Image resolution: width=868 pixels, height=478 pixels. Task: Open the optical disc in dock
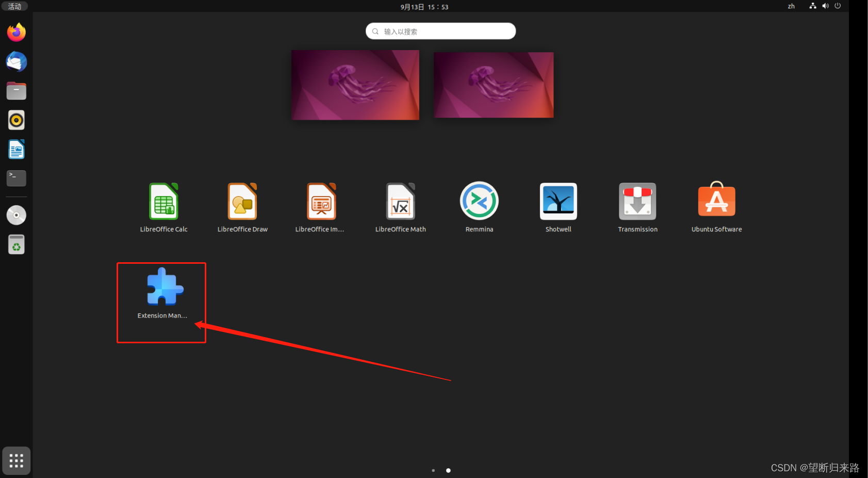(x=17, y=215)
